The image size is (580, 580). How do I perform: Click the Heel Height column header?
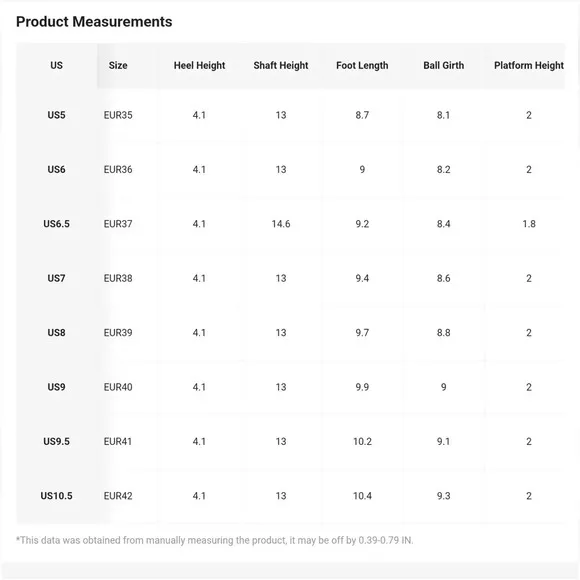(199, 65)
